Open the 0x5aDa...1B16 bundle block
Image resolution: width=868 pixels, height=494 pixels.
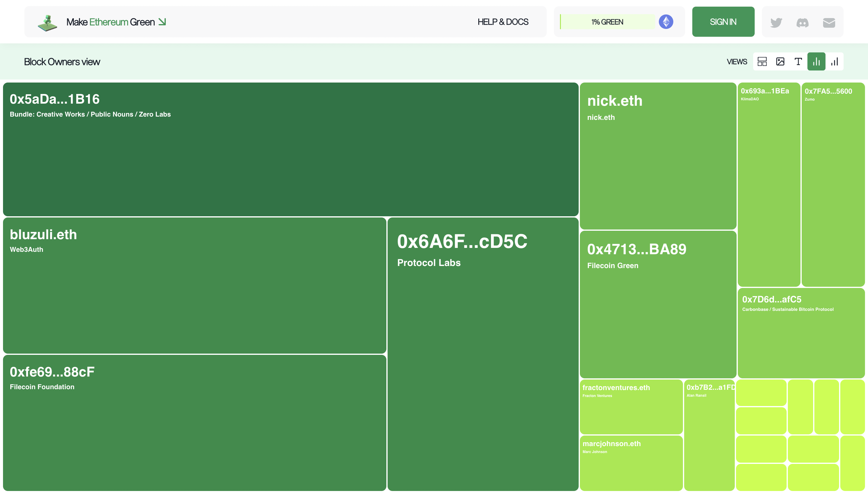pos(291,149)
